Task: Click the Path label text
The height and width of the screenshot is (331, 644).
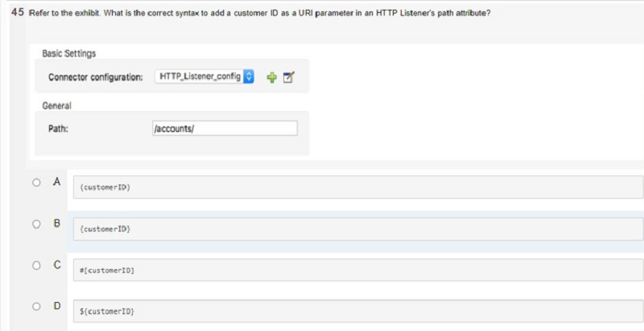Action: [58, 128]
